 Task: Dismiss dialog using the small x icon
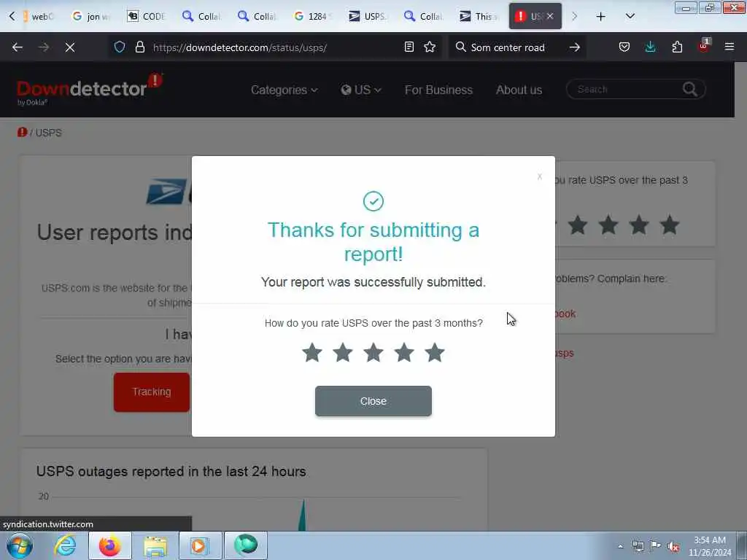click(x=539, y=176)
